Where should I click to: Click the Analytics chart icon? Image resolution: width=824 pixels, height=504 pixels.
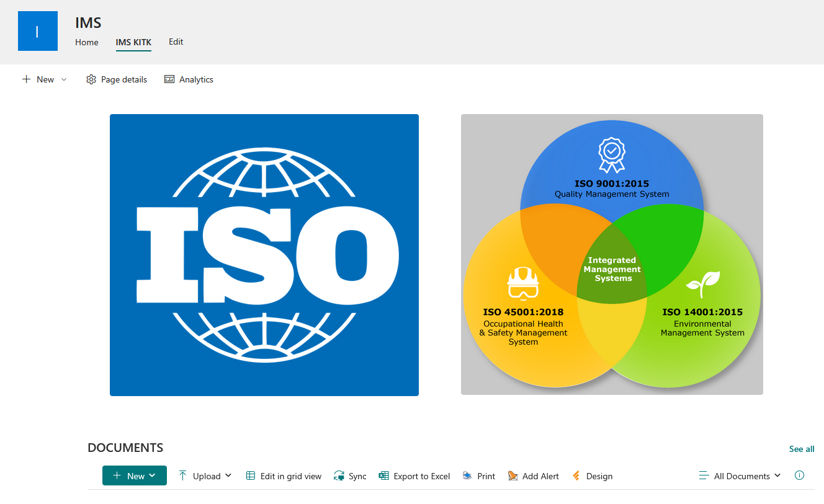169,79
